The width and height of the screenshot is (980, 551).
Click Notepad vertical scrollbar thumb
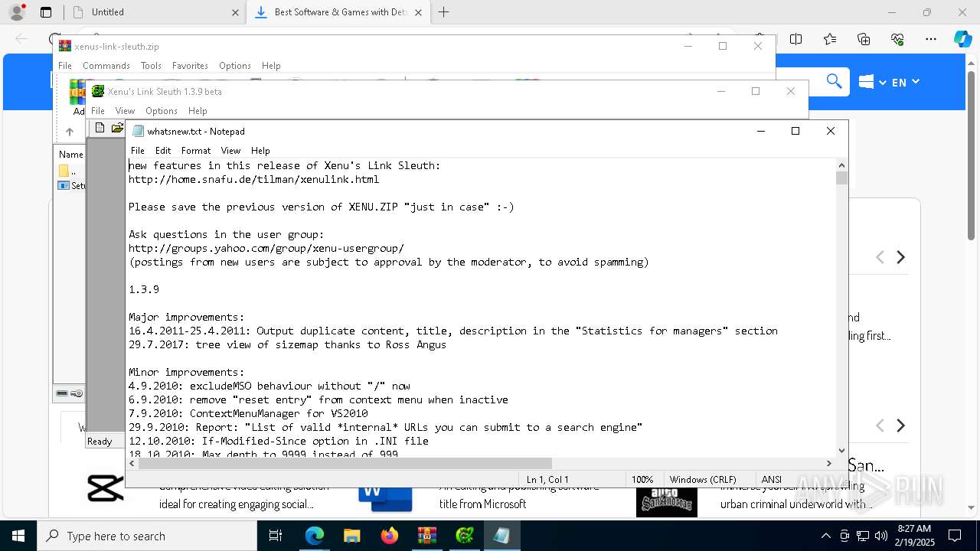pos(842,178)
